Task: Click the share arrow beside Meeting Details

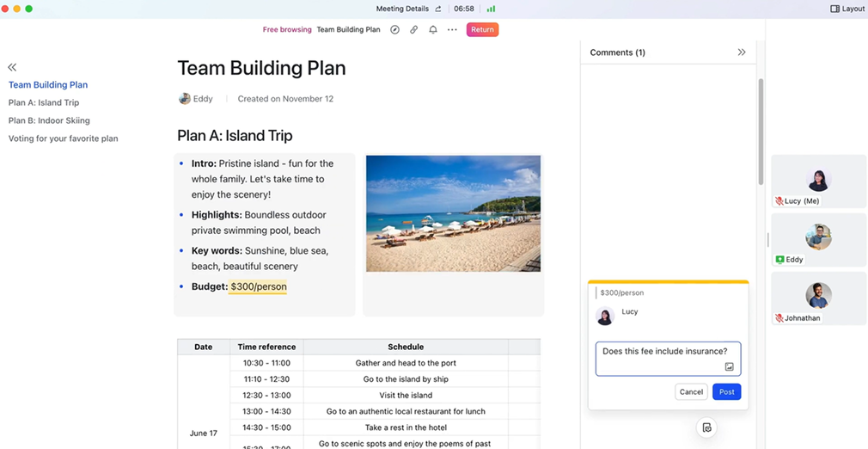Action: 438,9
